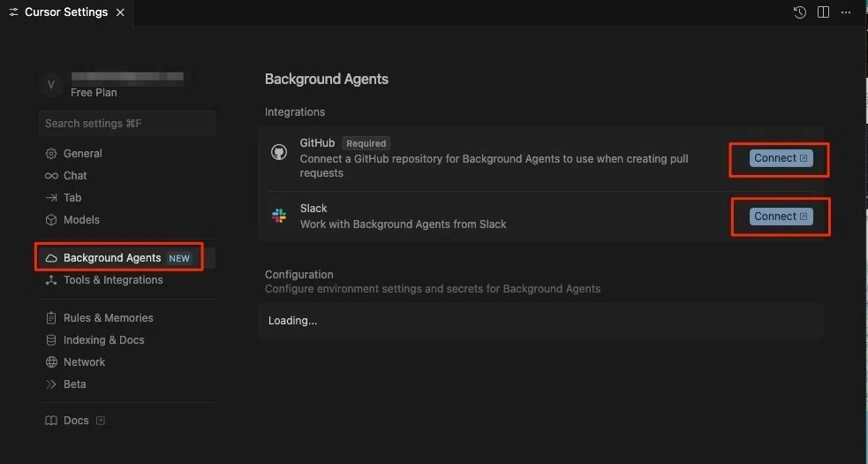The height and width of the screenshot is (464, 868).
Task: Click the user avatar with letter V
Action: (51, 84)
